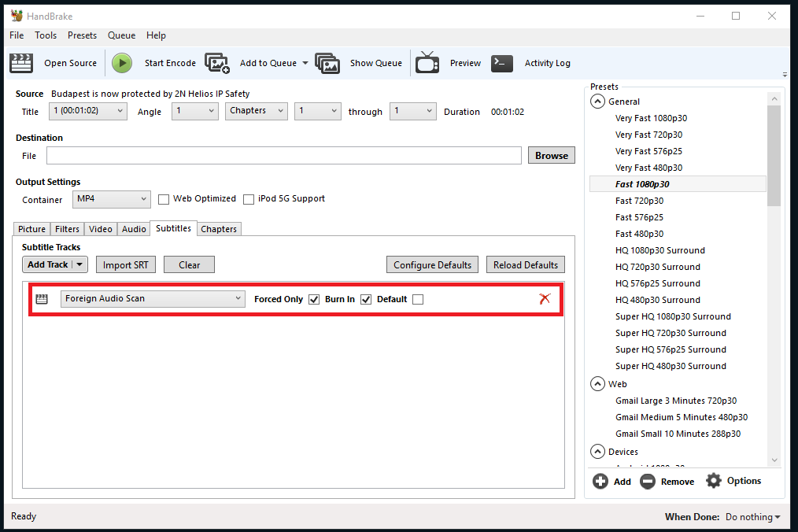Open the Show Queue stacked images icon
This screenshot has width=798, height=532.
click(327, 63)
